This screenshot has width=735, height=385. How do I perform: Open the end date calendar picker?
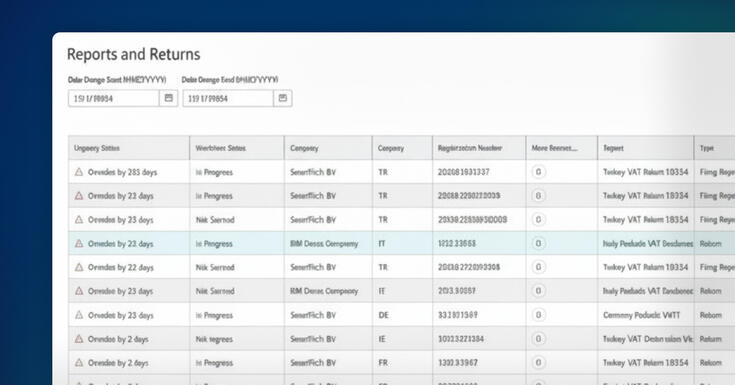click(x=283, y=98)
